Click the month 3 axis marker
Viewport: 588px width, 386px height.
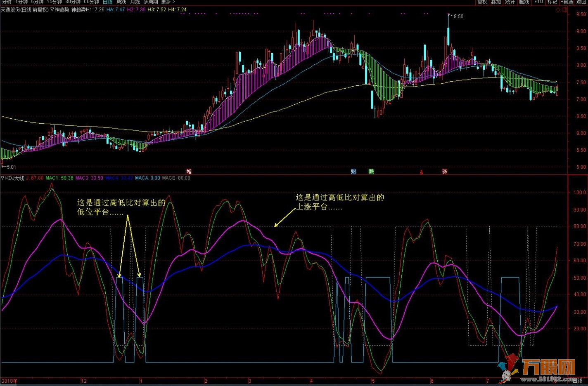[x=250, y=381]
